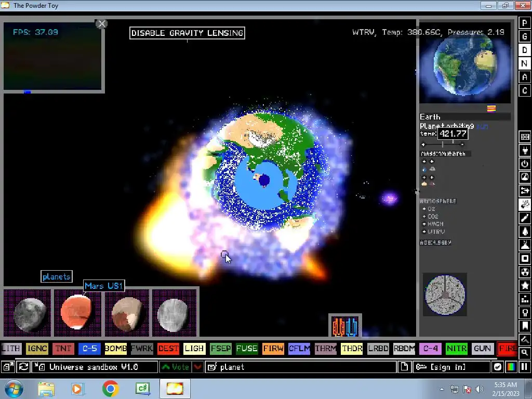
Task: Reload the simulation with the refresh icon
Action: 23,367
